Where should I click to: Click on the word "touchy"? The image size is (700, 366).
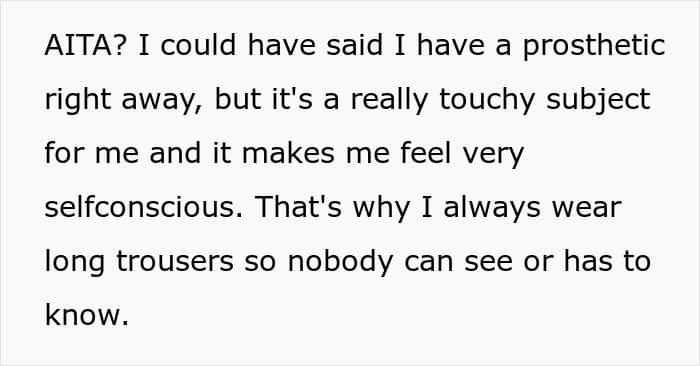pos(487,101)
